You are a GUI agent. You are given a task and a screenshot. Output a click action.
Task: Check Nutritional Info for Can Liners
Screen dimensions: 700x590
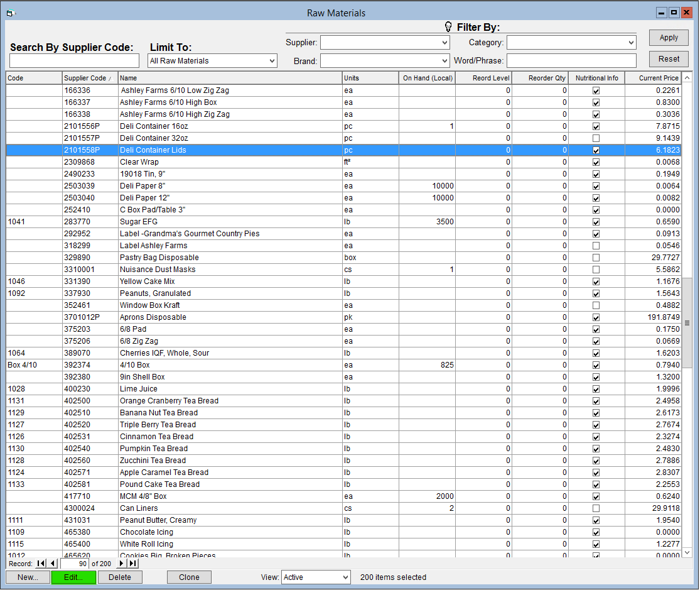pos(596,509)
